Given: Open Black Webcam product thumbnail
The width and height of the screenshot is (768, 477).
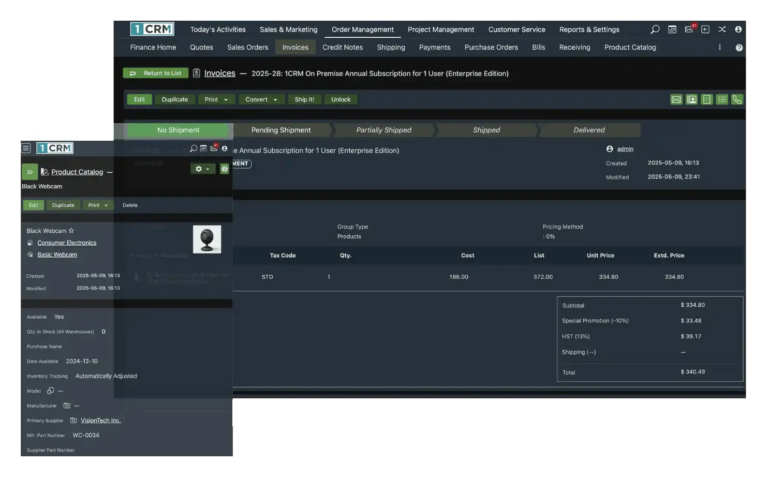Looking at the screenshot, I should [x=207, y=239].
